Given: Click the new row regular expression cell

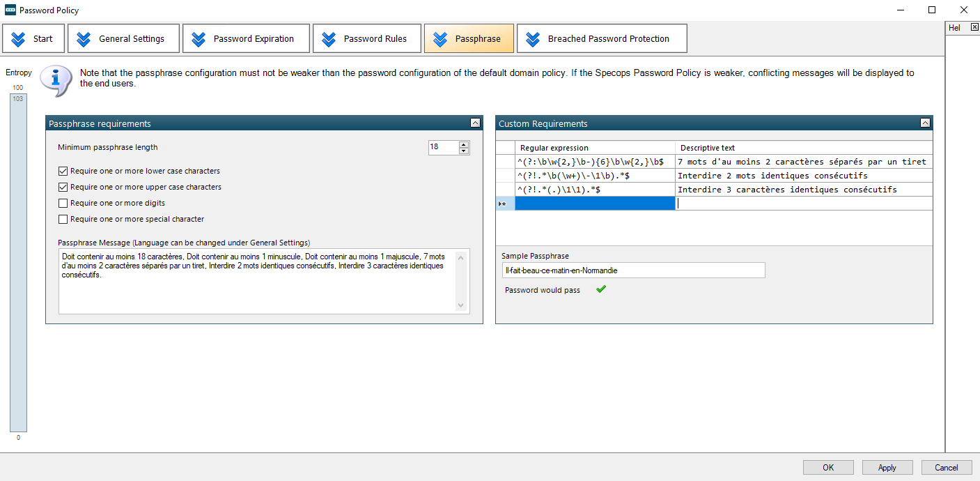Looking at the screenshot, I should 595,204.
